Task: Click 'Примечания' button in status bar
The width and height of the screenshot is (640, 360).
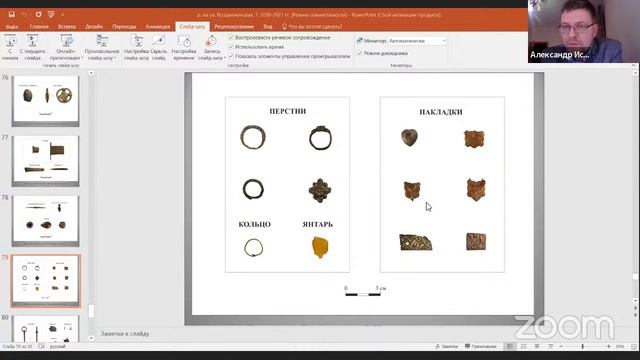Action: [481, 346]
